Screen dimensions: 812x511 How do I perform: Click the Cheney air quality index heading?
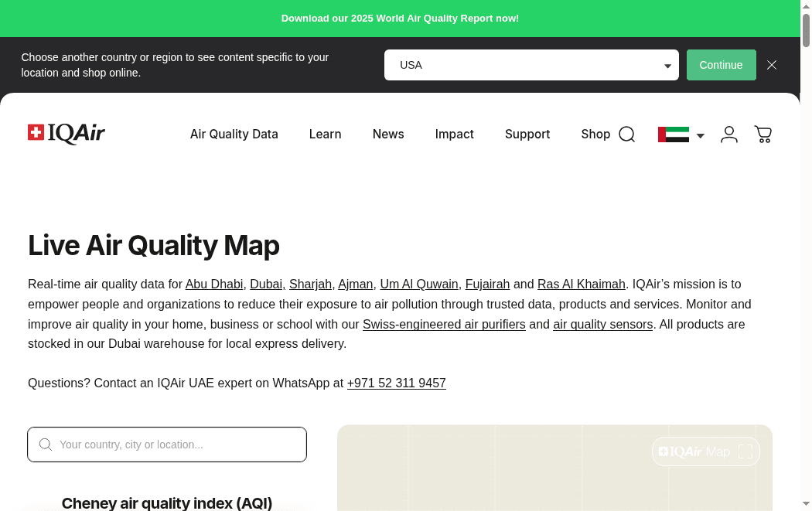point(167,502)
